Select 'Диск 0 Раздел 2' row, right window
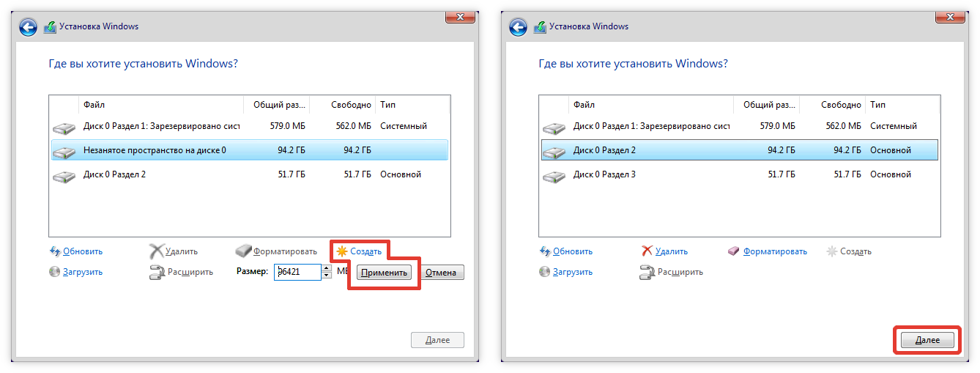 [739, 150]
